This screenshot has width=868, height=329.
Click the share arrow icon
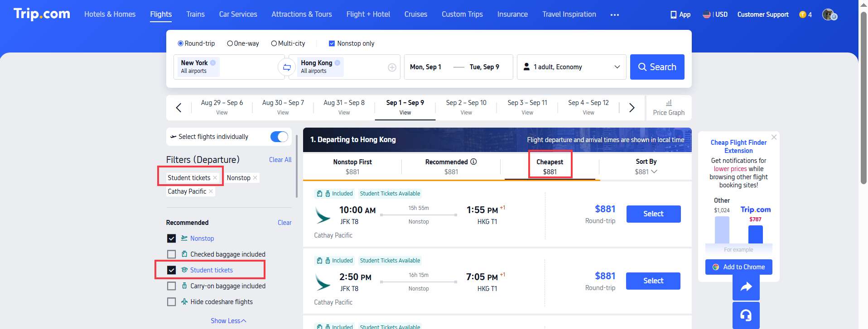[746, 286]
